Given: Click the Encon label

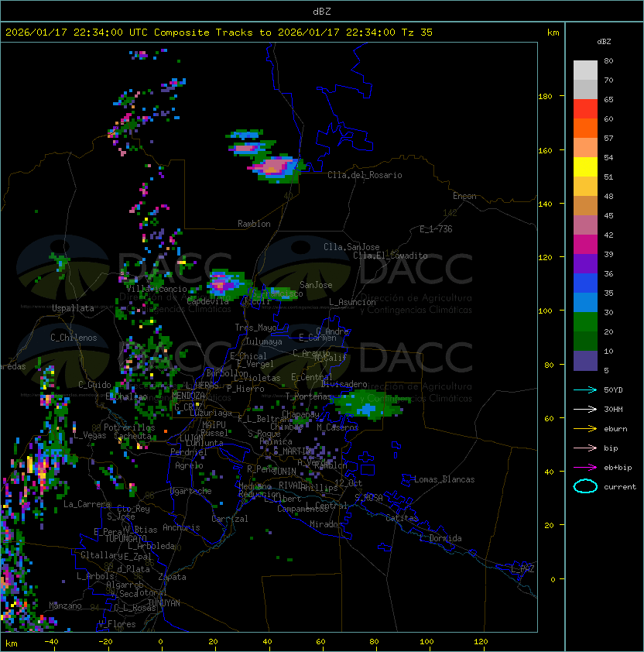Looking at the screenshot, I should pyautogui.click(x=464, y=196).
